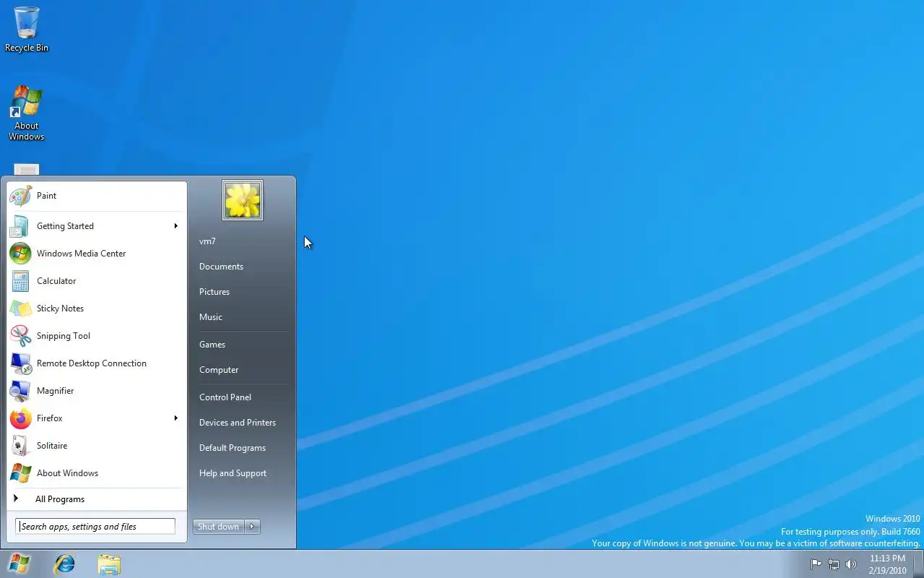
Task: Click the volume speaker tray icon
Action: coord(851,564)
